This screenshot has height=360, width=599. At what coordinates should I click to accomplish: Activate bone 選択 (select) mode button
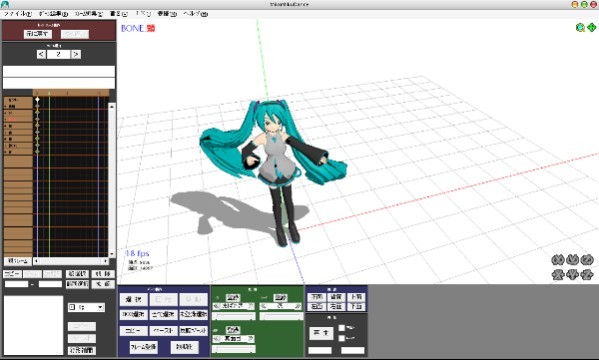(134, 299)
